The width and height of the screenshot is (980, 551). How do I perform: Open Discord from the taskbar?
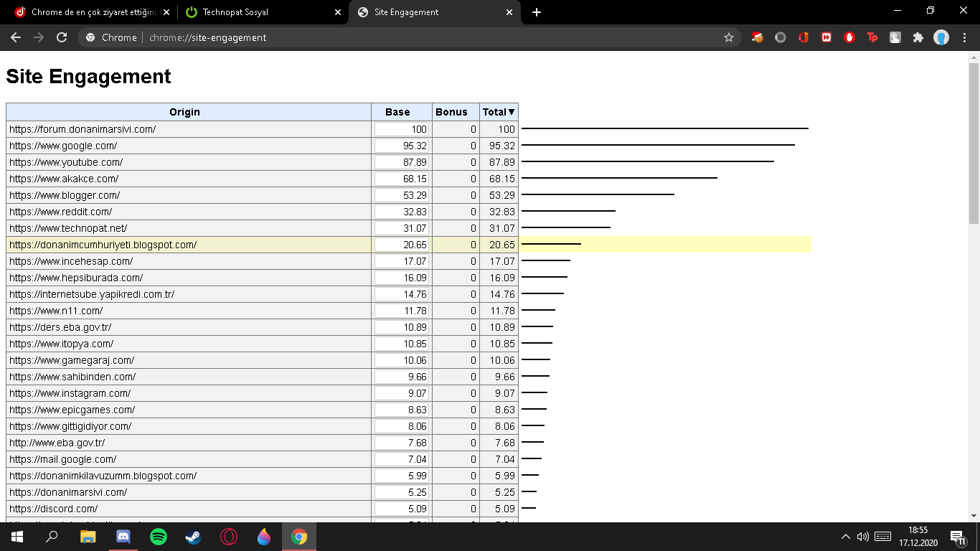[123, 537]
